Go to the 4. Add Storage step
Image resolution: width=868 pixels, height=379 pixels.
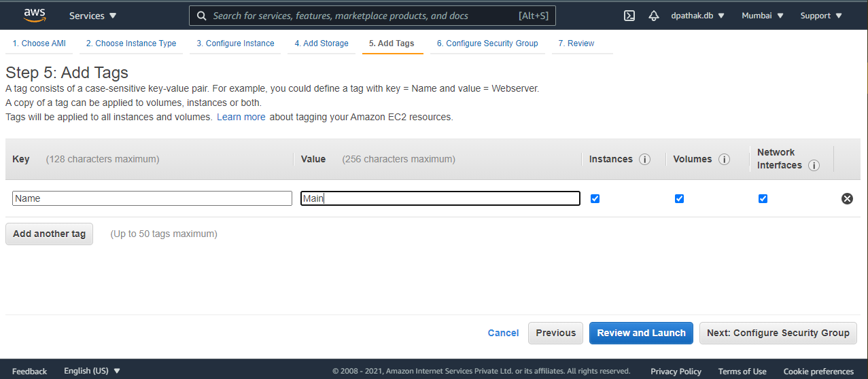point(322,43)
